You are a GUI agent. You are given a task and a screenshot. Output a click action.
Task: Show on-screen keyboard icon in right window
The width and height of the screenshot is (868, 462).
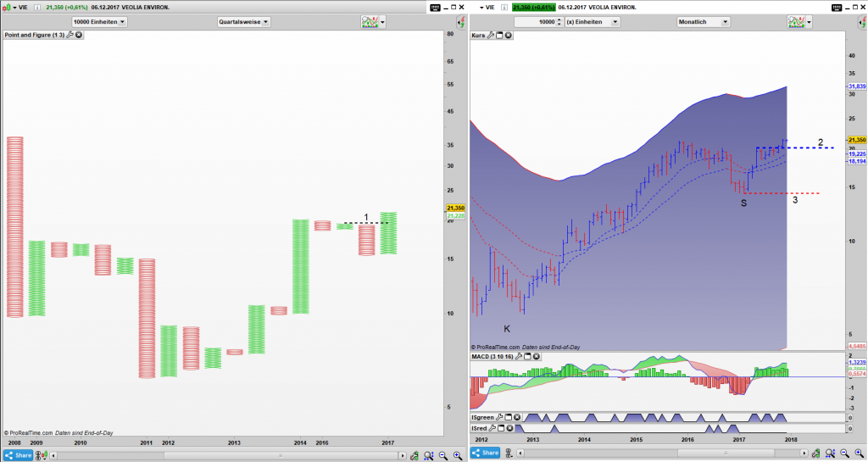tap(837, 8)
